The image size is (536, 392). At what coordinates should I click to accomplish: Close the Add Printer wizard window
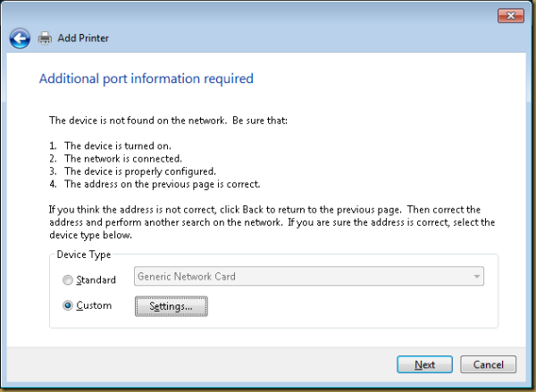click(x=511, y=15)
